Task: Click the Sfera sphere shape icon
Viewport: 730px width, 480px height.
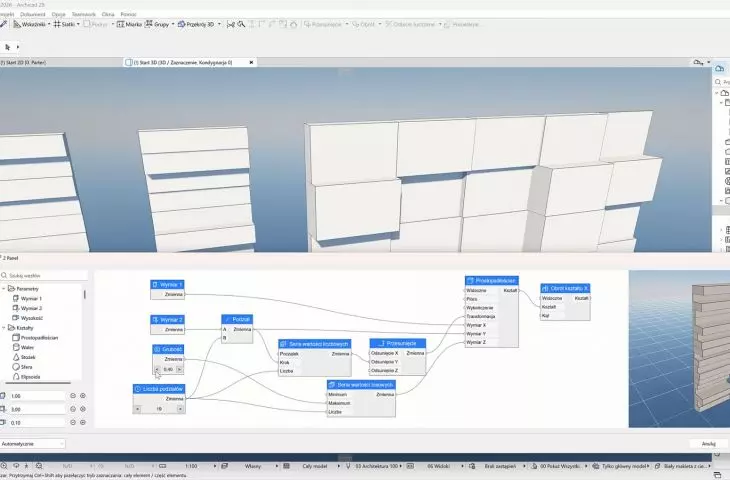Action: (16, 367)
